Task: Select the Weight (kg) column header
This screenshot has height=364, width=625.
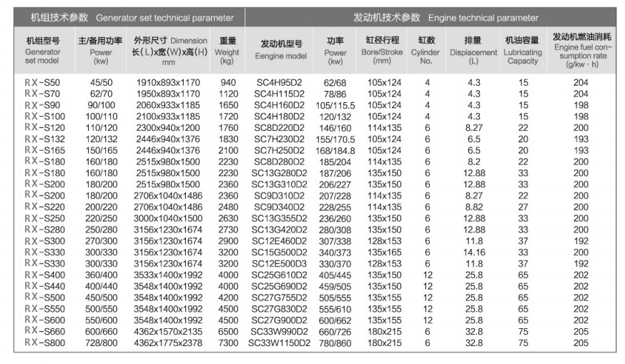Action: tap(227, 51)
